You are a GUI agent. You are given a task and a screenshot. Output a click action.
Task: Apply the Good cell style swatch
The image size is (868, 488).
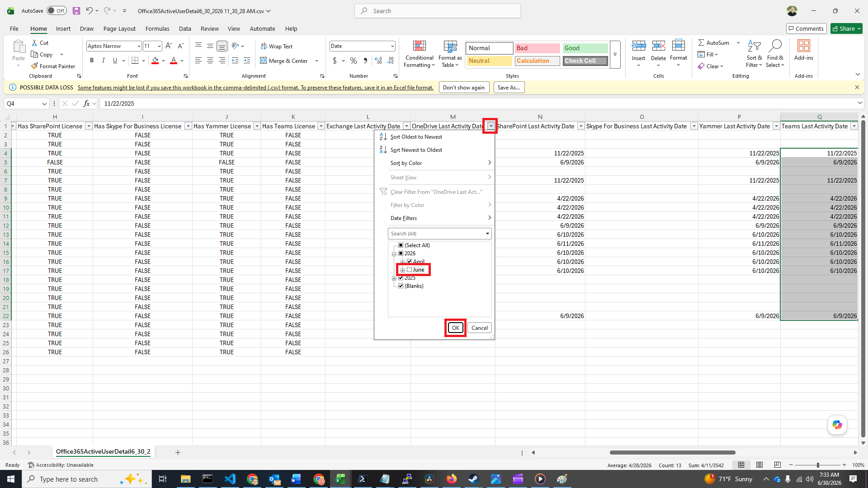(585, 48)
